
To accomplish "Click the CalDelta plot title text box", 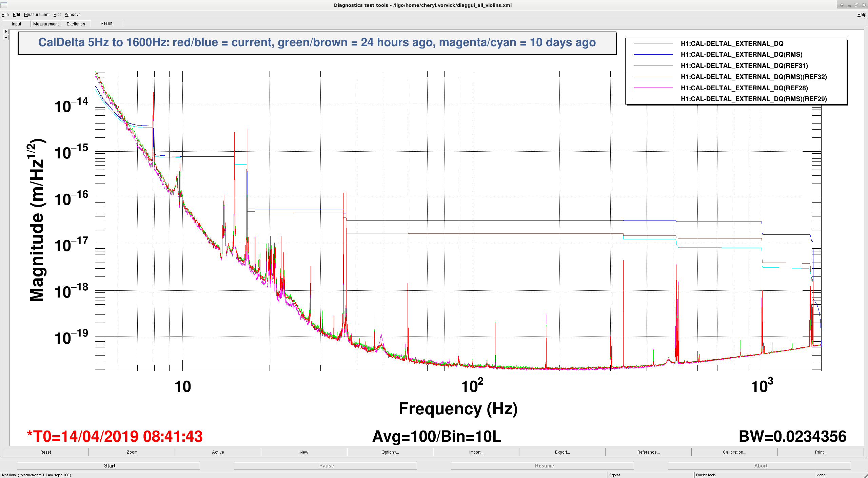I will tap(317, 43).
